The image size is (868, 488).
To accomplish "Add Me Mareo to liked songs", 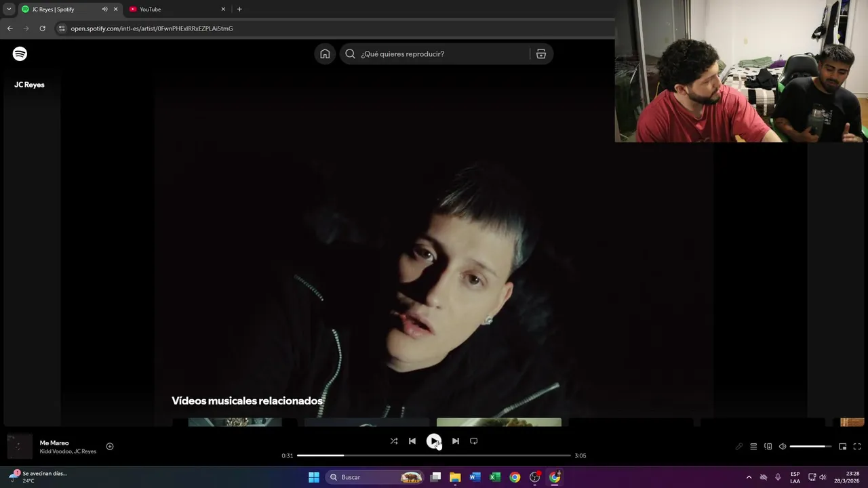I will pos(110,447).
